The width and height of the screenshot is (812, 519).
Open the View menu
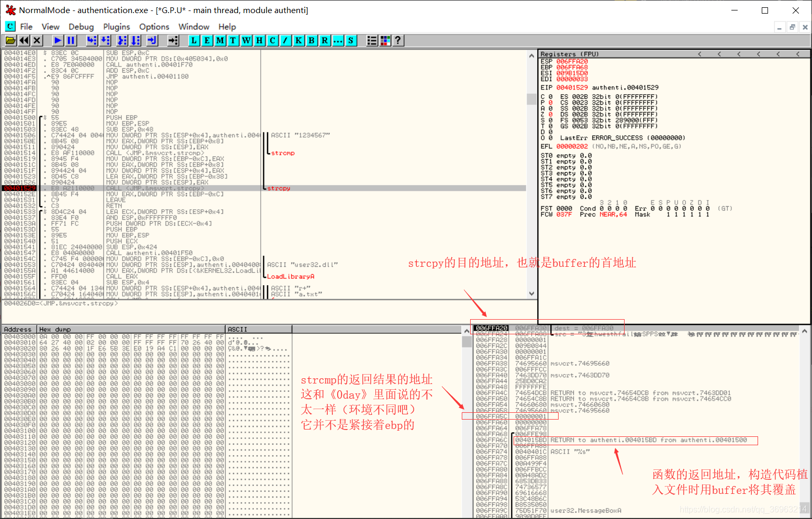coord(51,27)
